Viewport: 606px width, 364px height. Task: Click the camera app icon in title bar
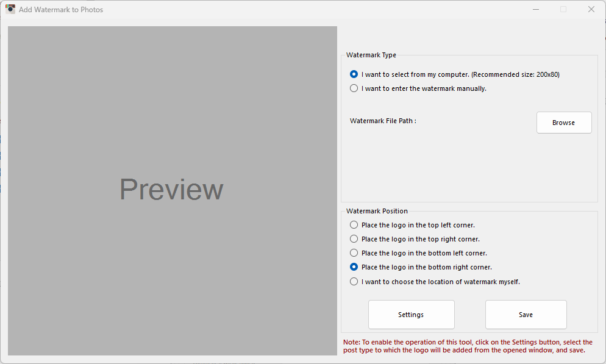pos(10,9)
